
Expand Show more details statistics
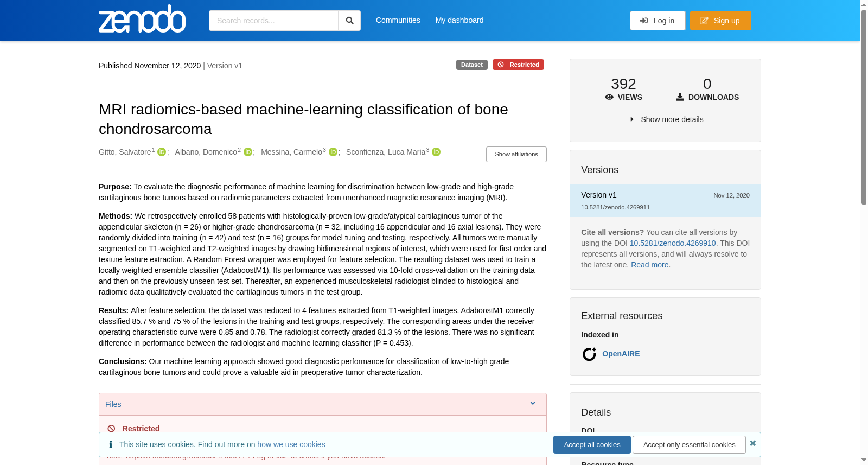pos(666,119)
